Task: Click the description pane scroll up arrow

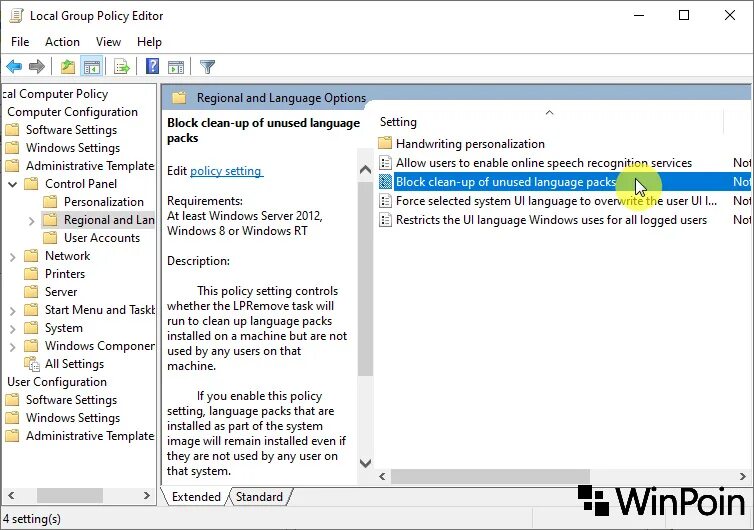Action: [365, 169]
